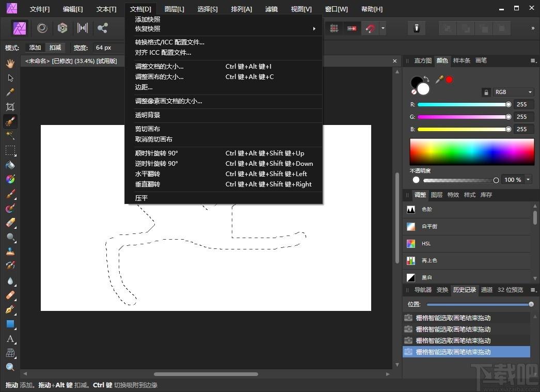This screenshot has width=540, height=392.
Task: Toggle the color lock icon beside RGB
Action: point(486,92)
